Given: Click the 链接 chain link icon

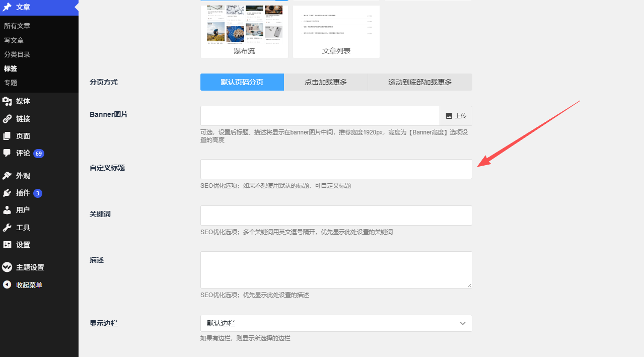Looking at the screenshot, I should click(x=7, y=119).
